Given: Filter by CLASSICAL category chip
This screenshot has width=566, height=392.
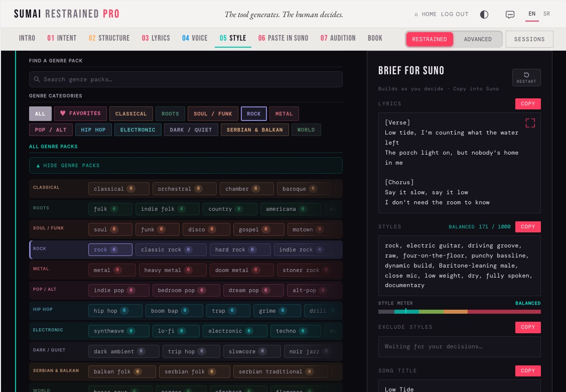Looking at the screenshot, I should (131, 114).
